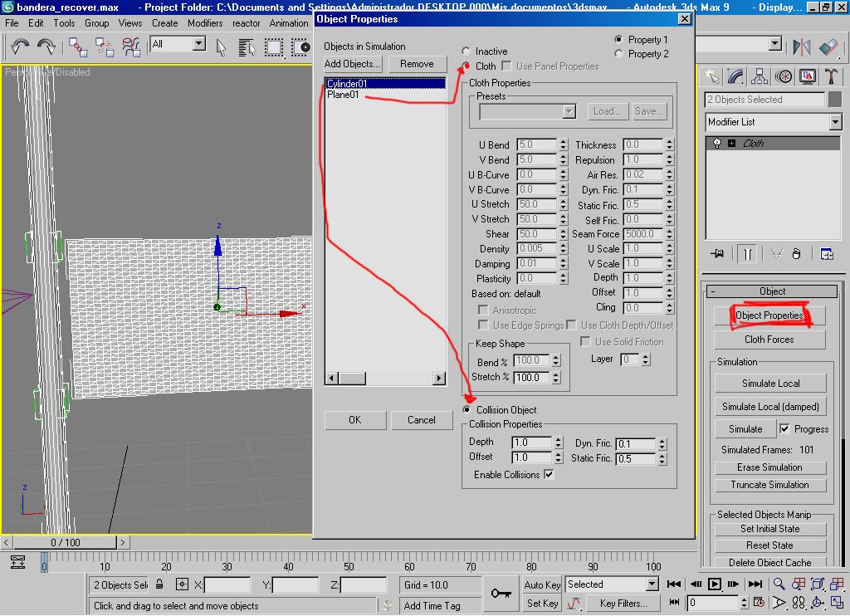Image resolution: width=850 pixels, height=616 pixels.
Task: Click the objects list horizontal scrollbar
Action: coord(385,378)
